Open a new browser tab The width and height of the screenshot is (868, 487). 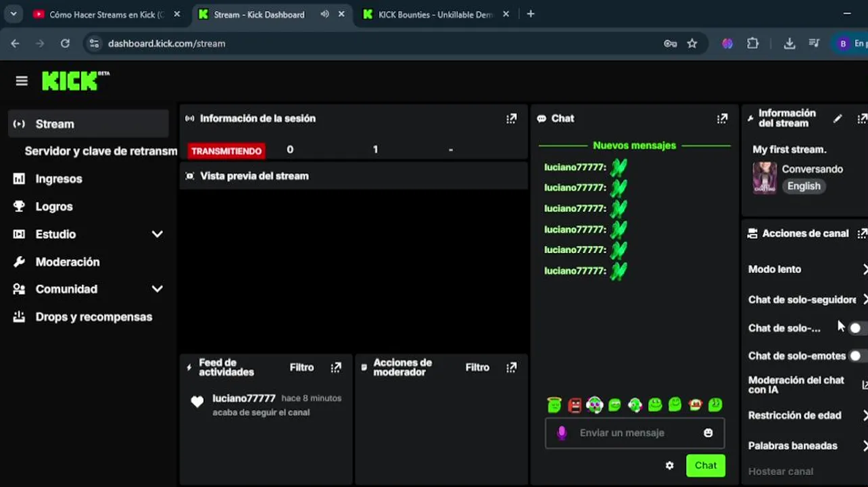pos(531,14)
